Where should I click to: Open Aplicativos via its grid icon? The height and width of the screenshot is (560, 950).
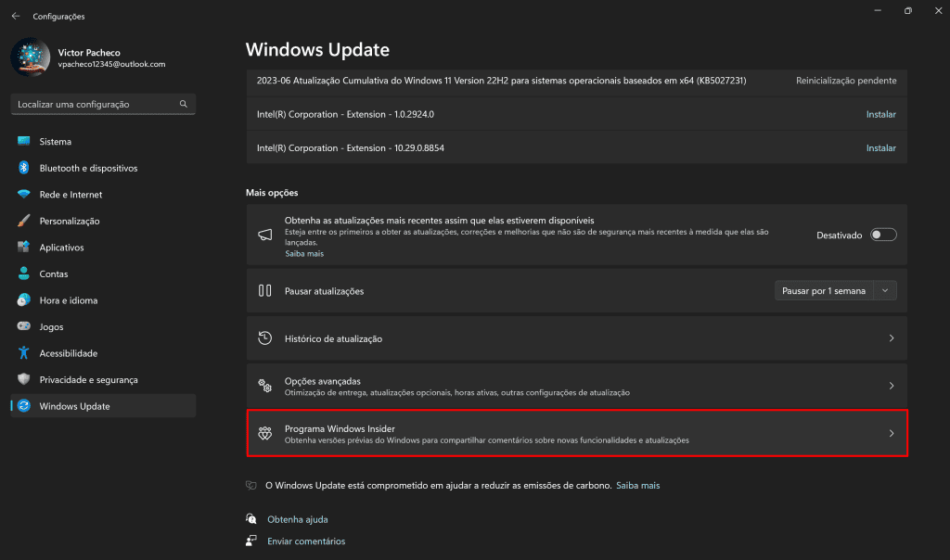click(21, 247)
